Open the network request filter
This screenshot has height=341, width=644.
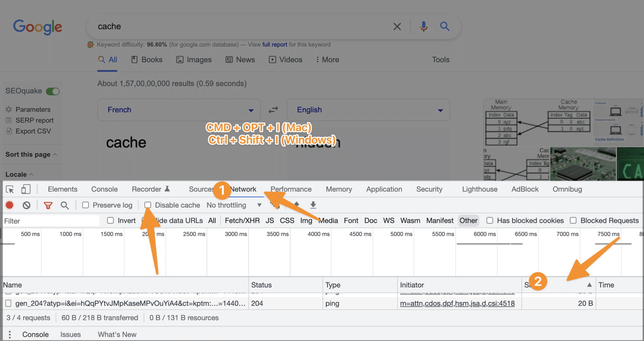coord(47,205)
